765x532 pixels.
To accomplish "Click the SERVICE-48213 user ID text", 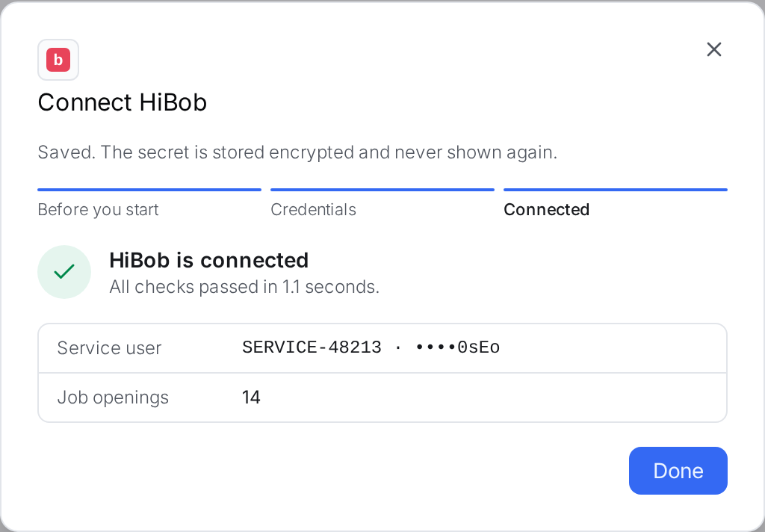I will tap(312, 347).
